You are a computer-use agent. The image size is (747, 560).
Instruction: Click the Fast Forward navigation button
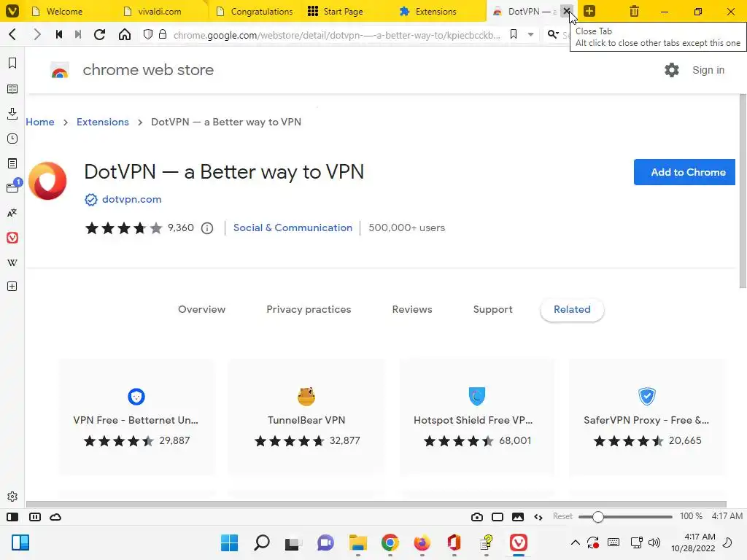(x=77, y=34)
